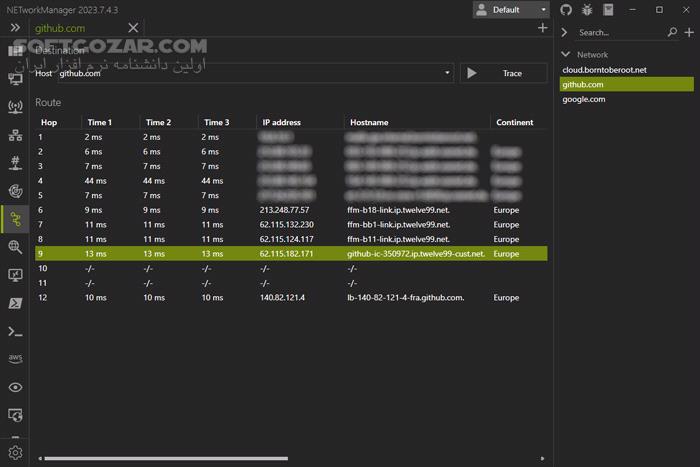Add a new traceroute tab
This screenshot has height=467, width=700.
542,28
